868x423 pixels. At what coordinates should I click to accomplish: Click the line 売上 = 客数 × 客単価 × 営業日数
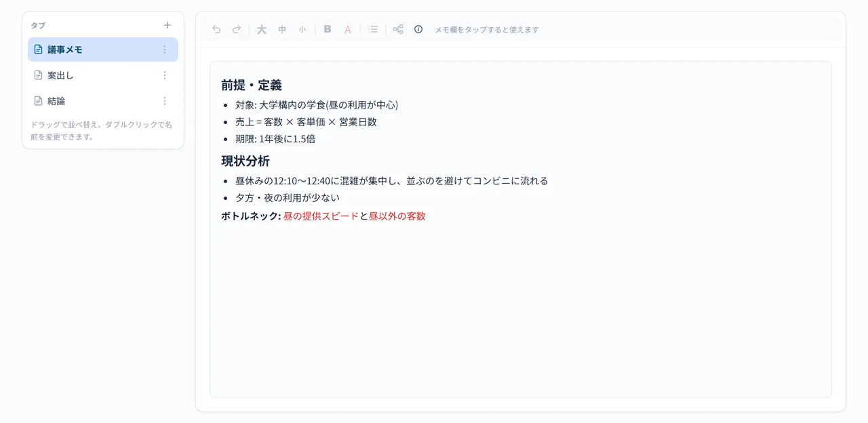click(306, 122)
